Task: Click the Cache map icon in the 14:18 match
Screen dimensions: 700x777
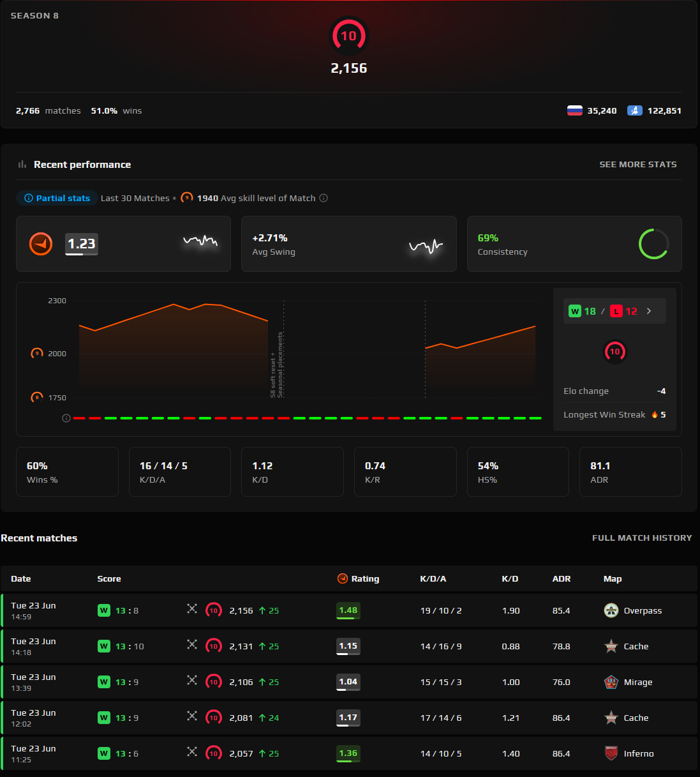Action: (x=611, y=646)
